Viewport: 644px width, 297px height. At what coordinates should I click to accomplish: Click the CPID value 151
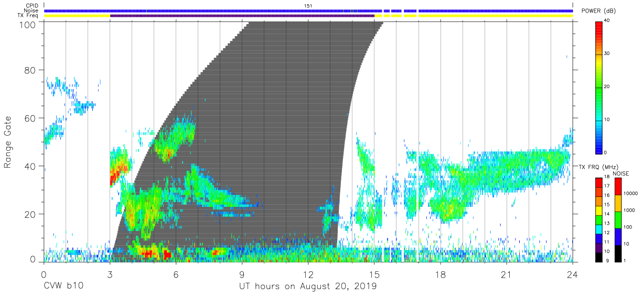click(308, 6)
